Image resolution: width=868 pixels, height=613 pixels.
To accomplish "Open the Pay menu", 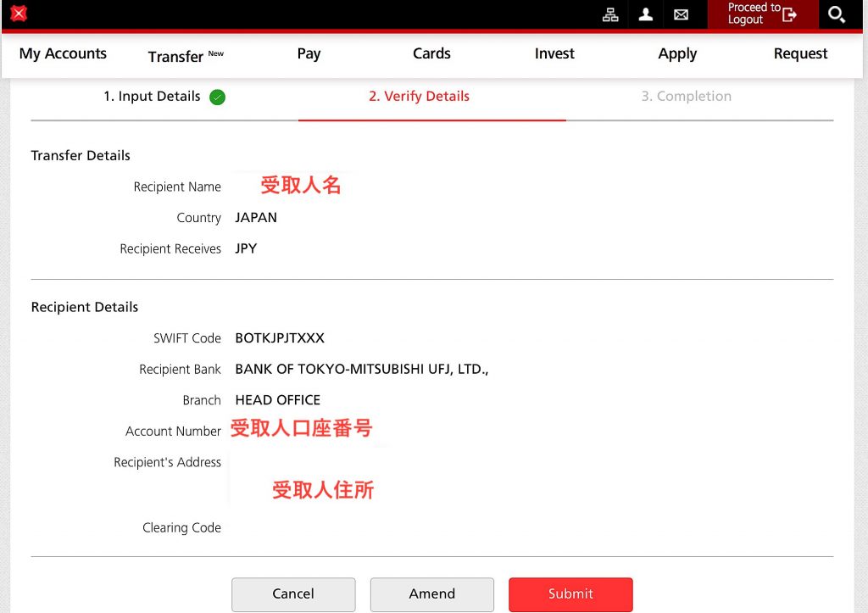I will 309,53.
